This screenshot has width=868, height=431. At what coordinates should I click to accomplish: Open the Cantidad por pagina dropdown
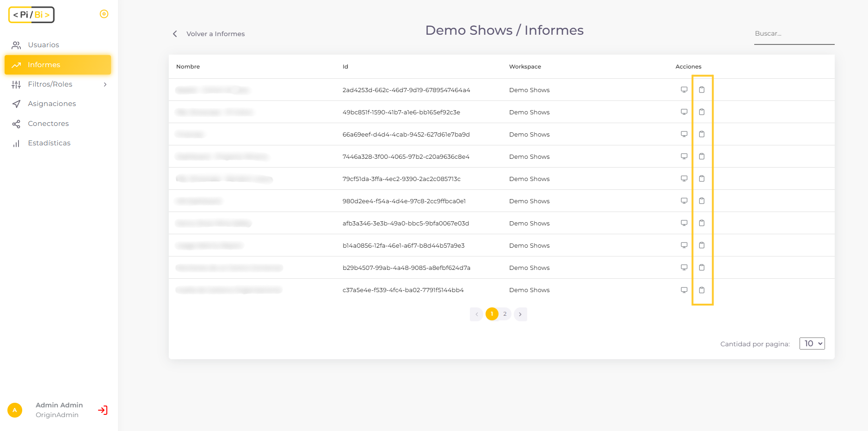[x=812, y=344]
